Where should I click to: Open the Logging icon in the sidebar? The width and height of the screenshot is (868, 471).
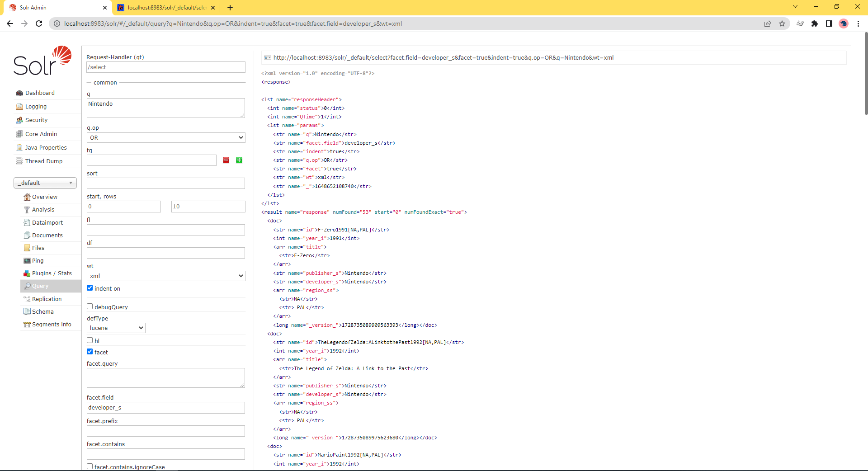(19, 107)
